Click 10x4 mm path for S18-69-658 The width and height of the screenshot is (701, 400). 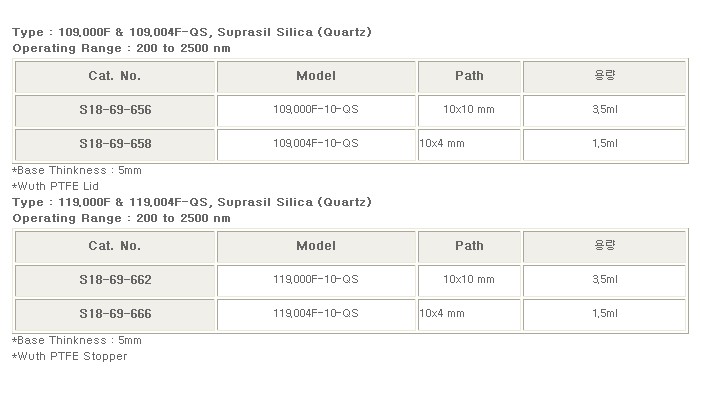tap(443, 144)
